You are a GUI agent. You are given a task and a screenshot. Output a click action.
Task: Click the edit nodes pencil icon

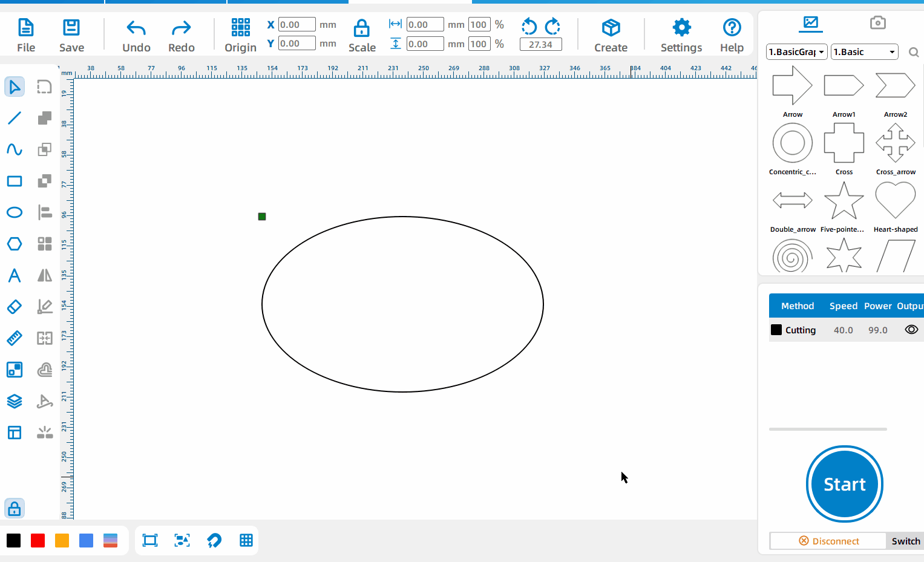44,307
